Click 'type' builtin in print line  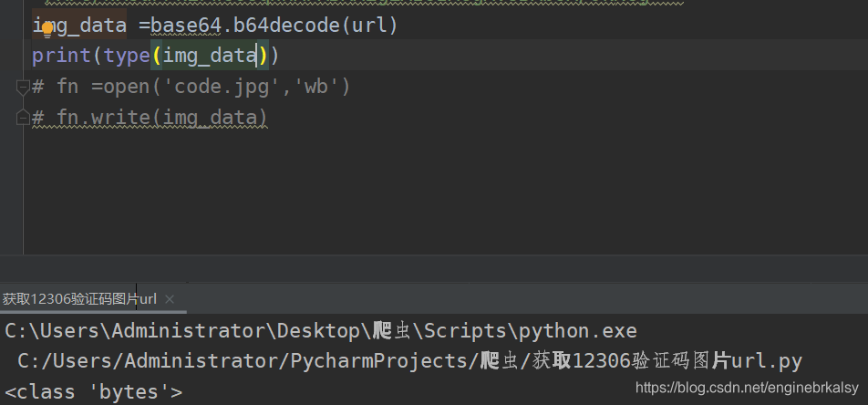[127, 56]
